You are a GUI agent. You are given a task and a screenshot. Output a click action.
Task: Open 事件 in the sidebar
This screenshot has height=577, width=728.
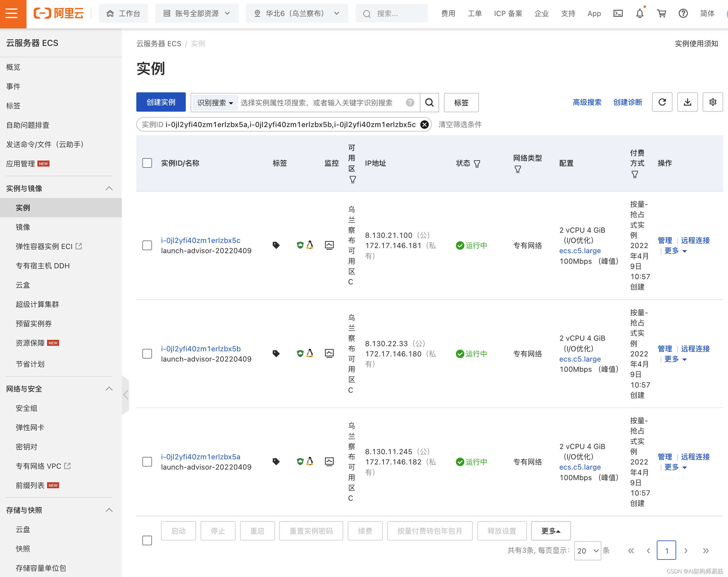[13, 87]
